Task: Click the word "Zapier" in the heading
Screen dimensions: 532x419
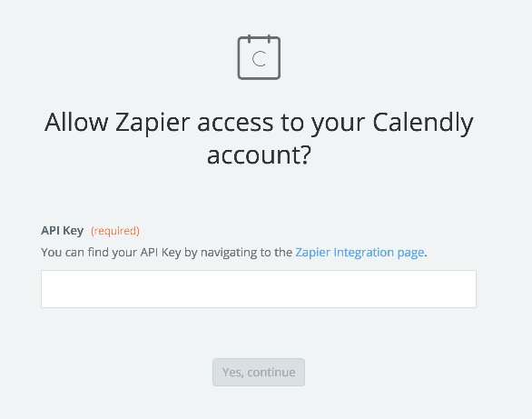Action: tap(153, 123)
